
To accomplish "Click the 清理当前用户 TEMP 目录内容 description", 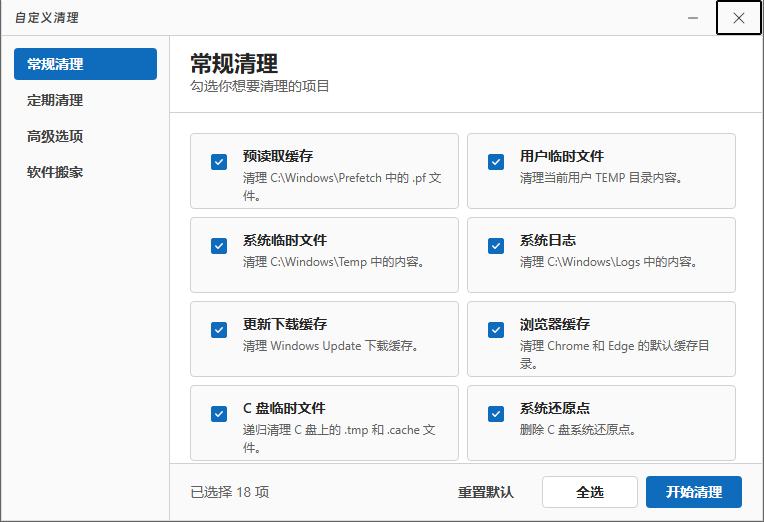I will (x=601, y=178).
